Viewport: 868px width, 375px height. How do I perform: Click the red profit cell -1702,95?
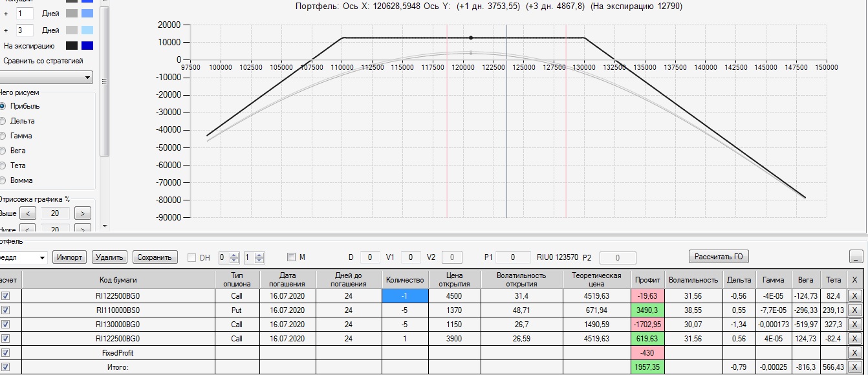(x=647, y=324)
